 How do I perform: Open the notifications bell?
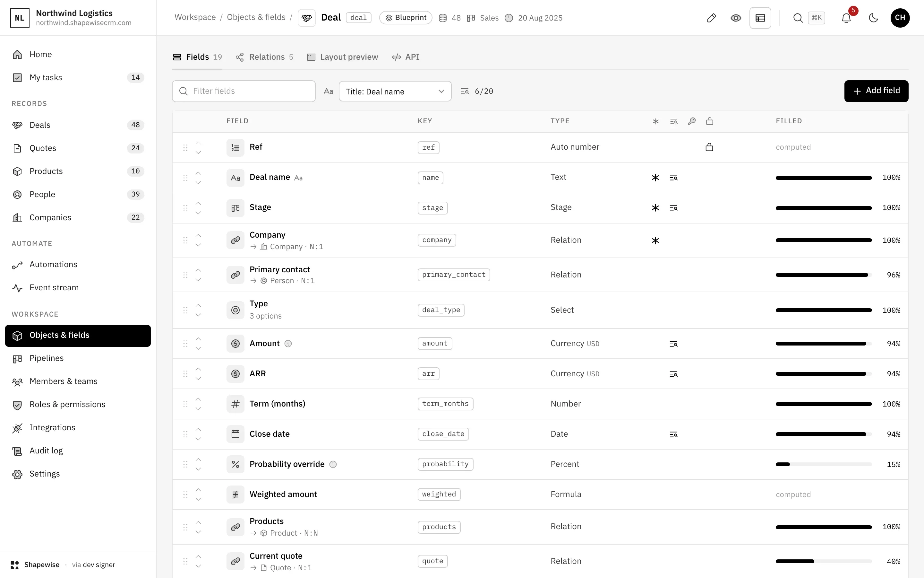pos(846,18)
